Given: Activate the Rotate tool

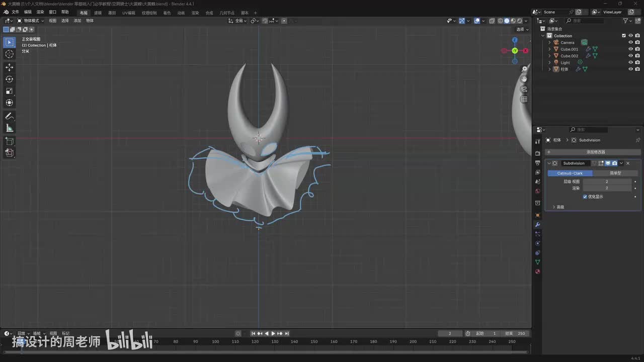Looking at the screenshot, I should [9, 79].
